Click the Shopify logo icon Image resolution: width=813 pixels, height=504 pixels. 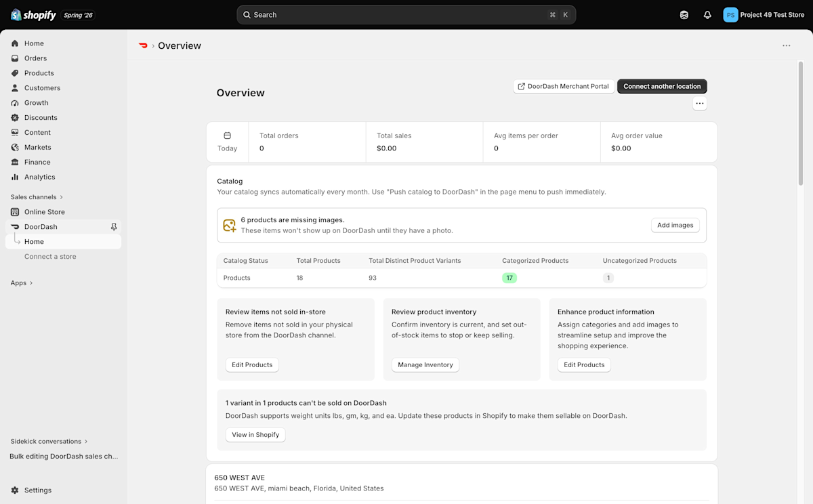click(16, 15)
